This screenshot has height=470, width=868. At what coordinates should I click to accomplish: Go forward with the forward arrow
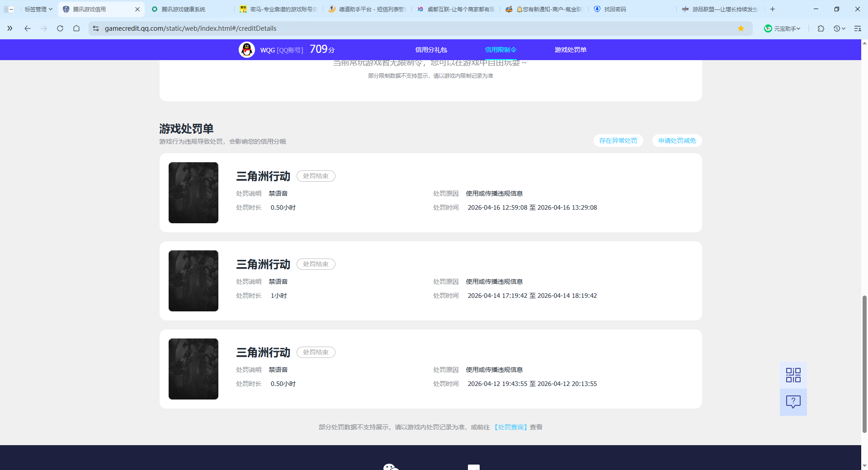coord(44,28)
